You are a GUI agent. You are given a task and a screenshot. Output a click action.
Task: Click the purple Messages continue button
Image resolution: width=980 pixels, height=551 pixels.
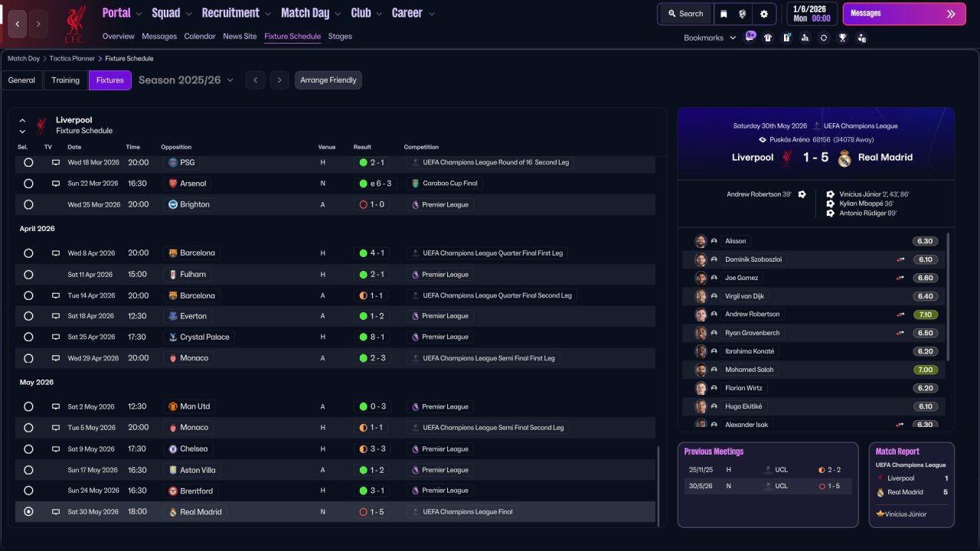tap(904, 14)
